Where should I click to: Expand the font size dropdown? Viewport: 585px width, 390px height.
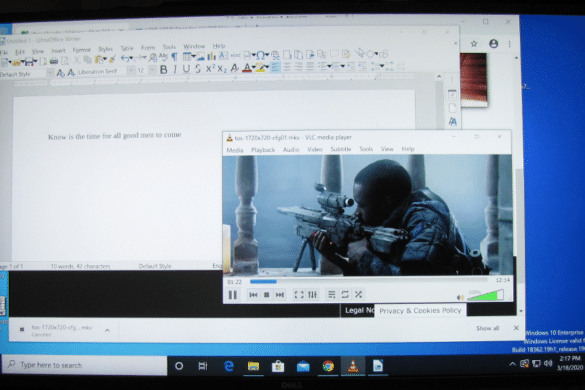point(152,70)
